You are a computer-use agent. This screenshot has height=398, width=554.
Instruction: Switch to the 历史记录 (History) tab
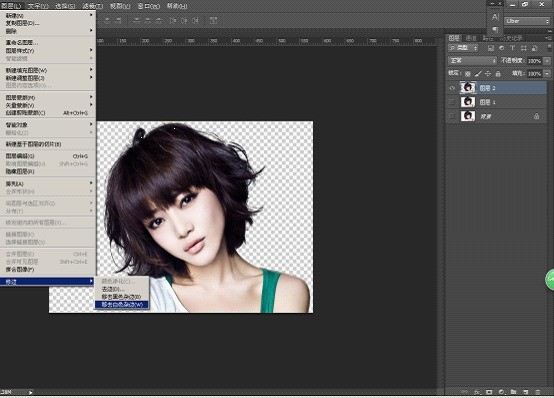coord(511,38)
